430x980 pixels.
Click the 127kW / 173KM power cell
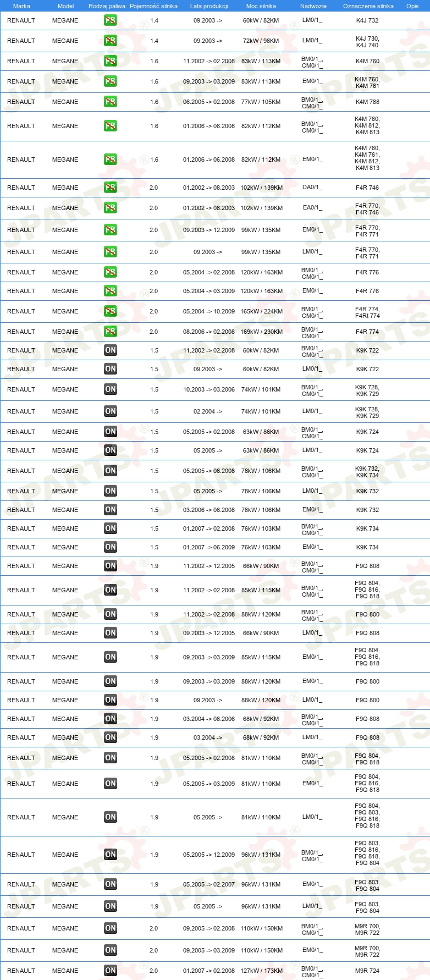pyautogui.click(x=261, y=971)
